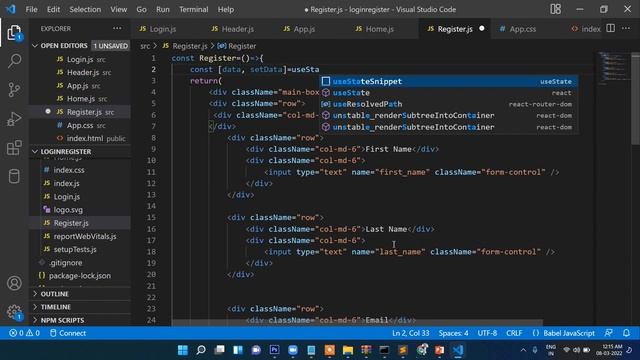This screenshot has height=360, width=640.
Task: Open the Explorer view in activity bar
Action: pyautogui.click(x=14, y=33)
